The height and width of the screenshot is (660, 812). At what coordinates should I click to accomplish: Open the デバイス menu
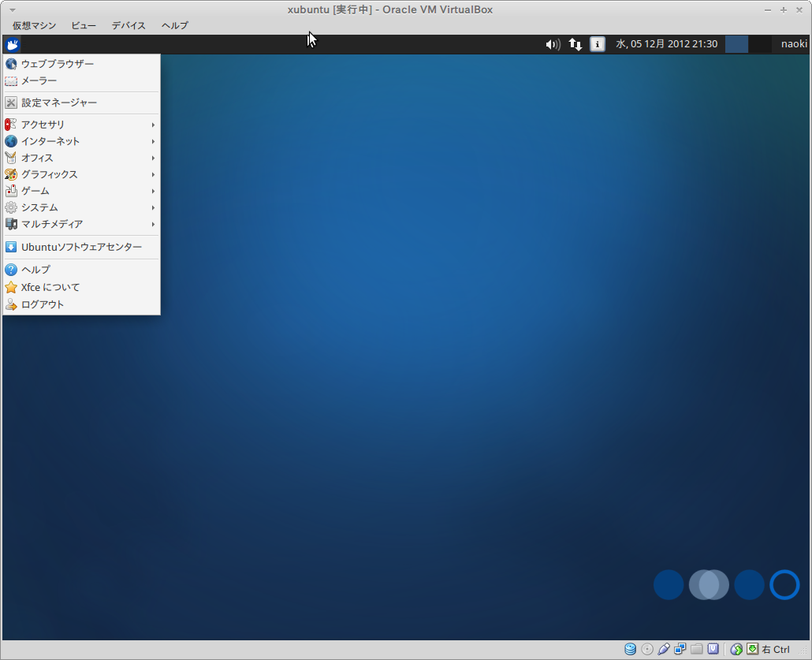click(129, 25)
